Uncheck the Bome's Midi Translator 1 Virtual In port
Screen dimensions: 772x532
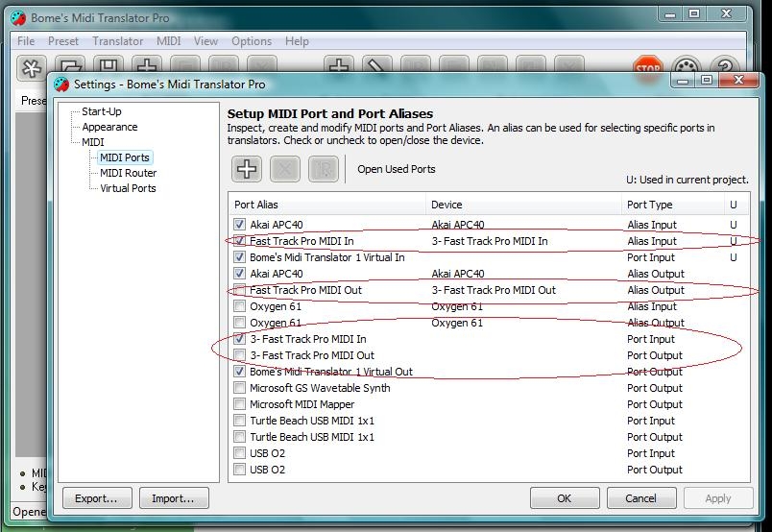click(x=239, y=257)
